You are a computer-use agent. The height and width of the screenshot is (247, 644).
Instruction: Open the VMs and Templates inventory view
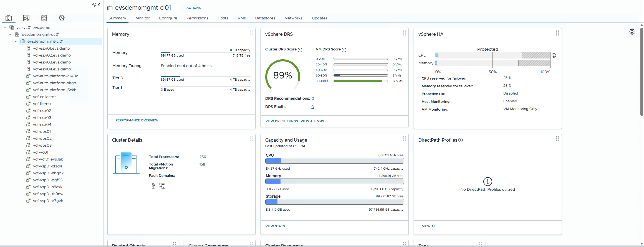click(26, 18)
